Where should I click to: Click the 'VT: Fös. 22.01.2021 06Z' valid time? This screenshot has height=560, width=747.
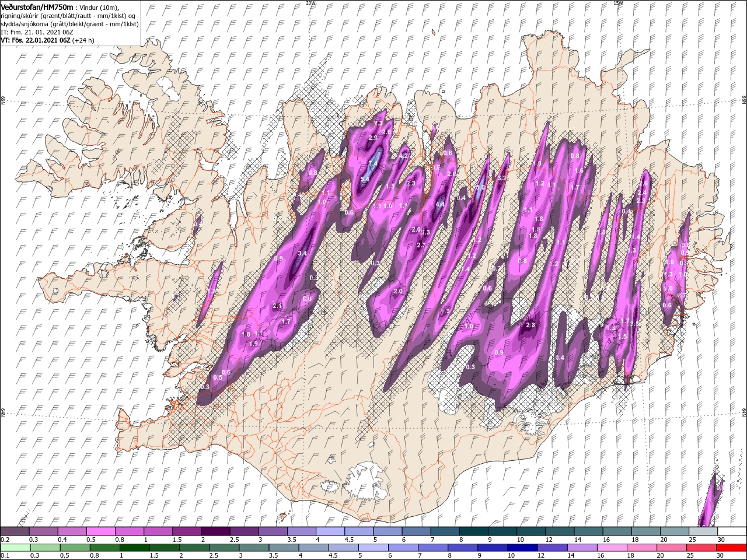pos(36,40)
